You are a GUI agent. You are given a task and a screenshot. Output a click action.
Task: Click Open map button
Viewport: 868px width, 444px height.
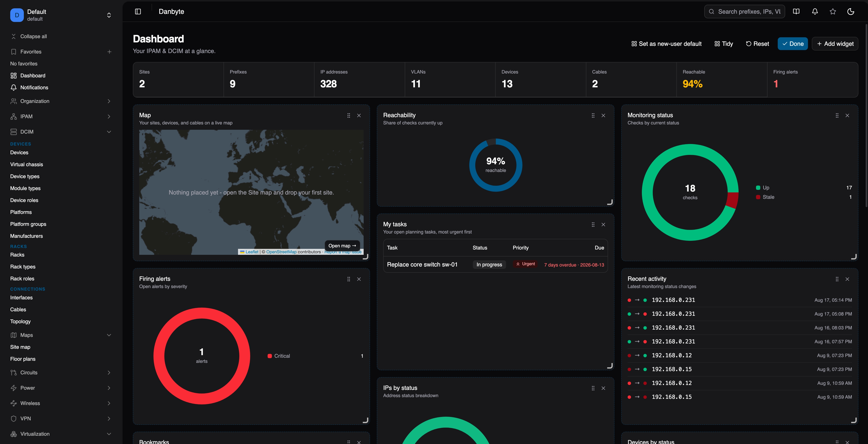pos(342,246)
